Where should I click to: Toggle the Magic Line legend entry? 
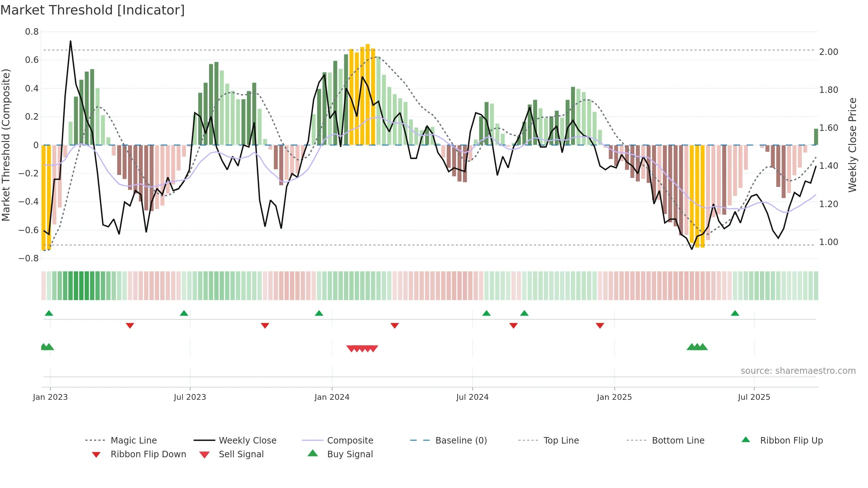(x=121, y=440)
